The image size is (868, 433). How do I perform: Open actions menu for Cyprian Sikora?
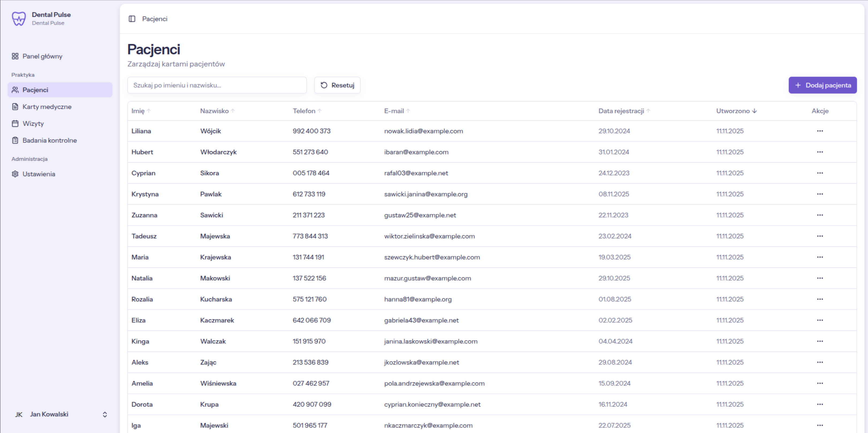tap(820, 173)
